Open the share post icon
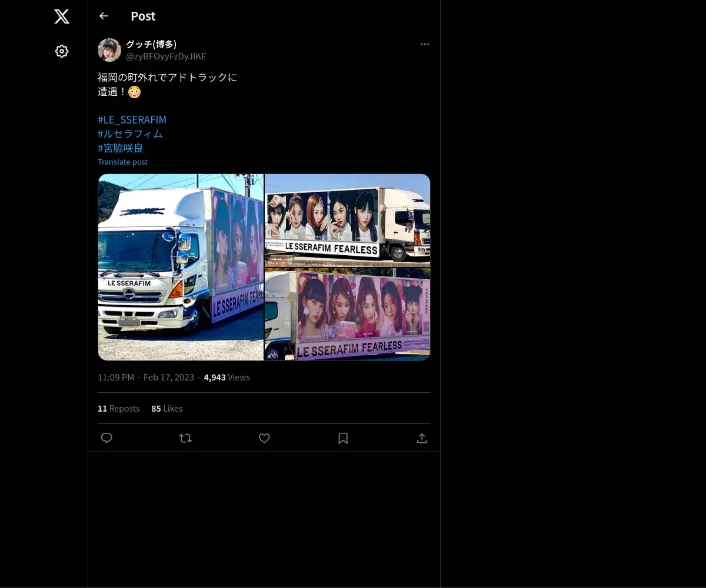The width and height of the screenshot is (706, 588). tap(422, 438)
